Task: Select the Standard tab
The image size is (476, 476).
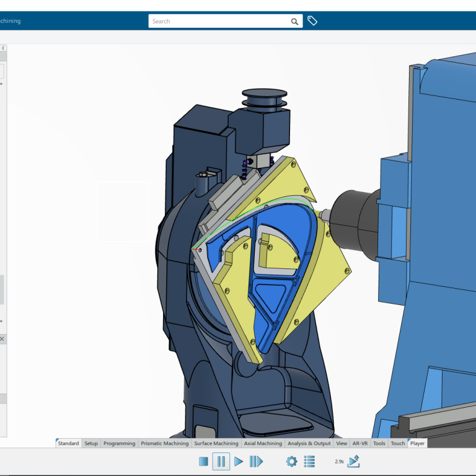Action: pos(68,443)
